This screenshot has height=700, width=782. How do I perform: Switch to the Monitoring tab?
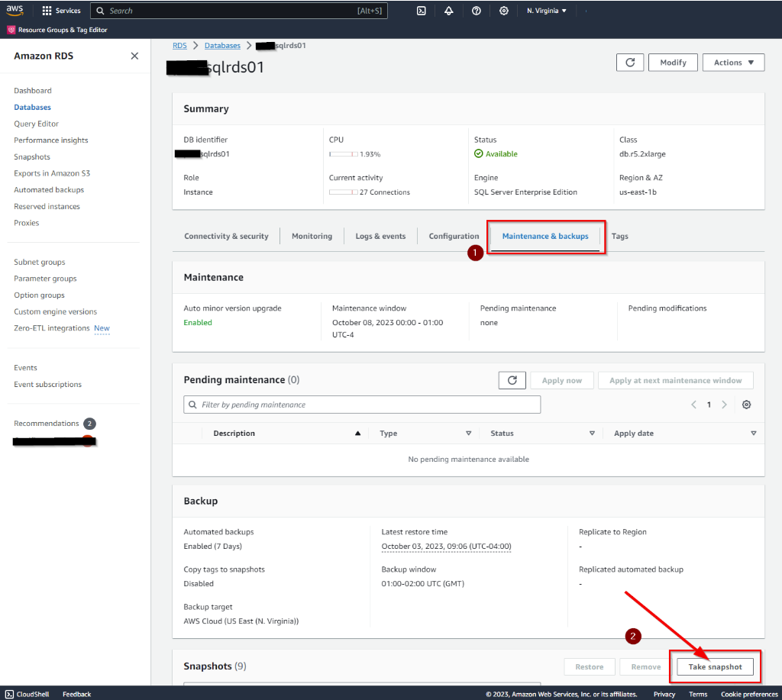click(312, 237)
